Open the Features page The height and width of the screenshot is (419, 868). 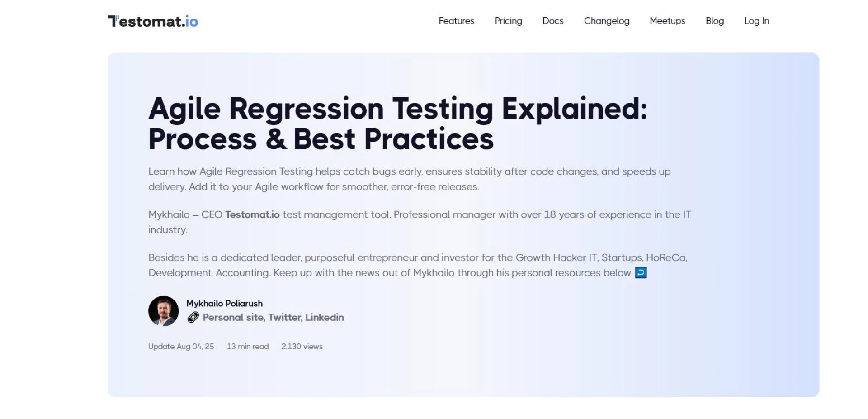point(456,21)
